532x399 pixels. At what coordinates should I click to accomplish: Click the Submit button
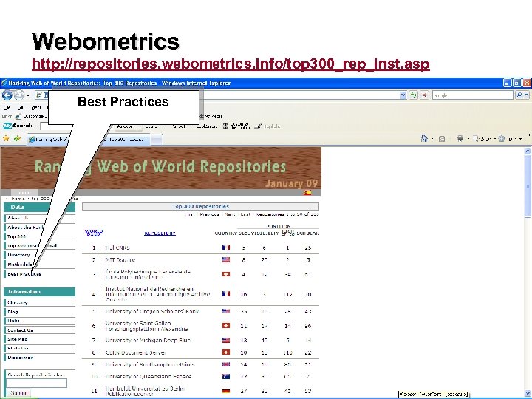18,393
